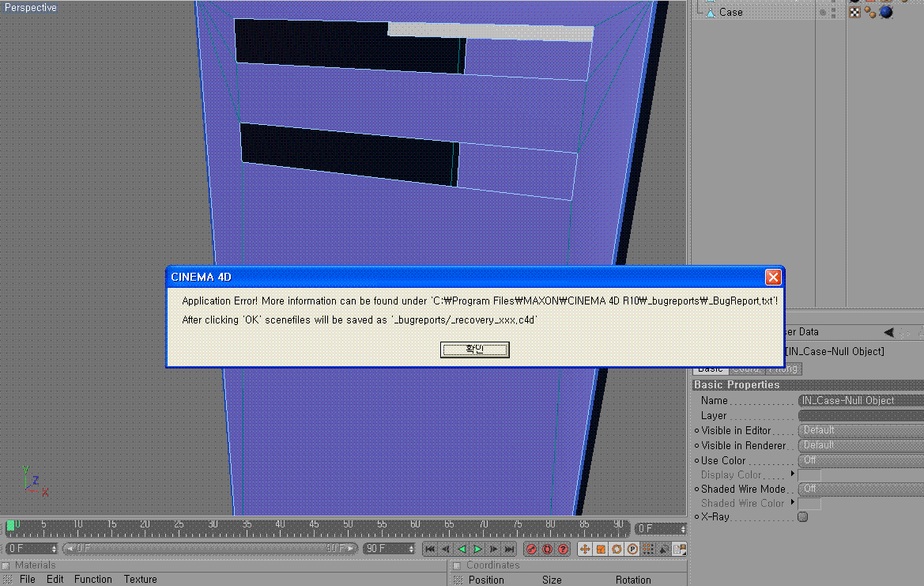Click the red question-mark keyframe selection icon

point(564,550)
